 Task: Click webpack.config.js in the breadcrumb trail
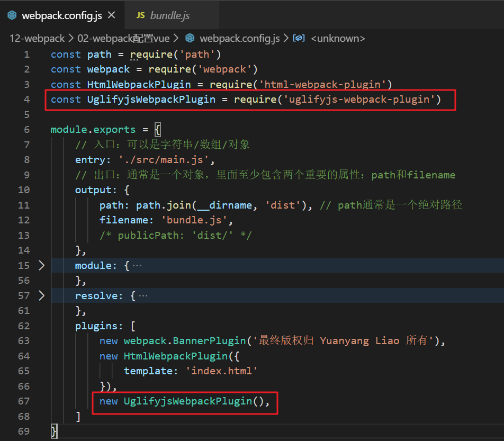[239, 38]
